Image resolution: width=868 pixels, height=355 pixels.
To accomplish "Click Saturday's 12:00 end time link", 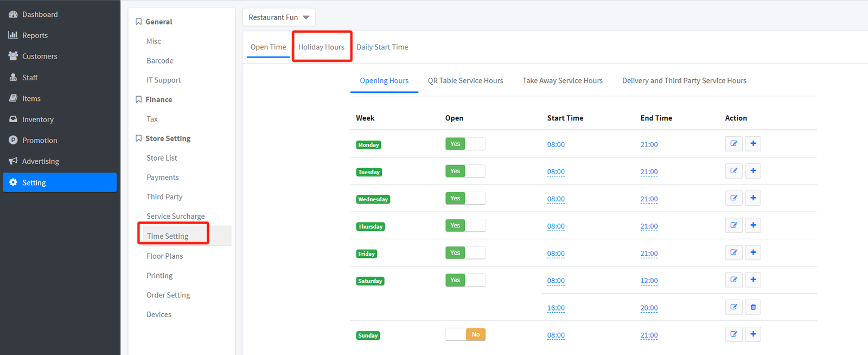I will tap(649, 281).
